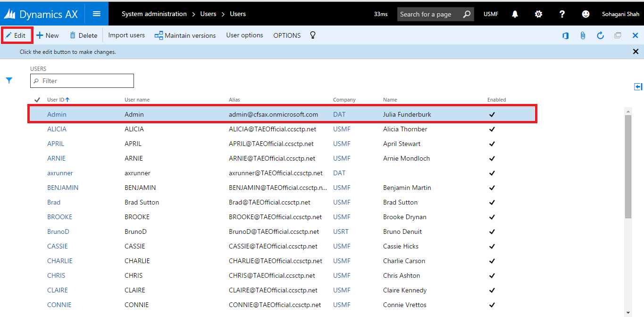The width and height of the screenshot is (644, 317).
Task: Toggle Enabled checkmark for ALICIA row
Action: [x=492, y=129]
